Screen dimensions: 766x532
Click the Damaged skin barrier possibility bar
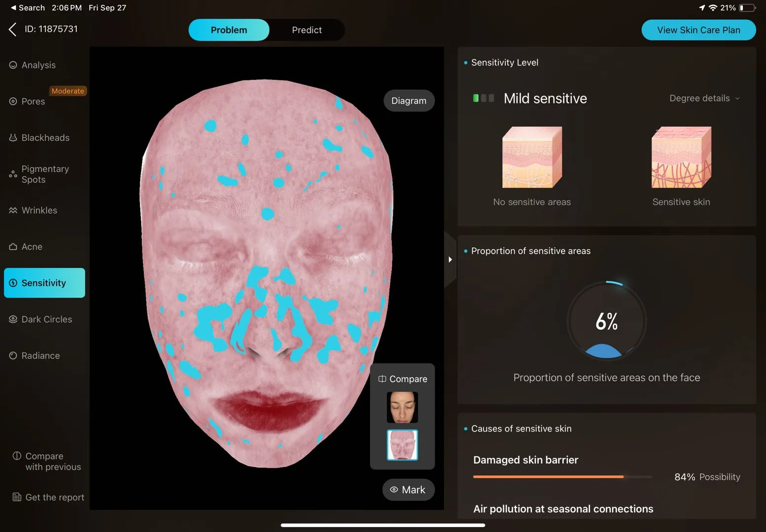coord(562,477)
